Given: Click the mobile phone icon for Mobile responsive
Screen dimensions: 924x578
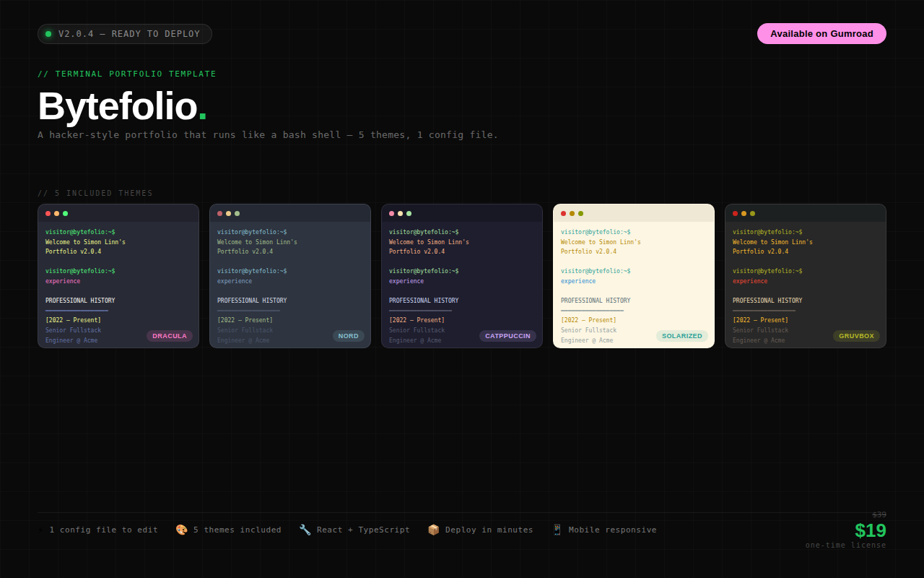Looking at the screenshot, I should click(x=557, y=530).
